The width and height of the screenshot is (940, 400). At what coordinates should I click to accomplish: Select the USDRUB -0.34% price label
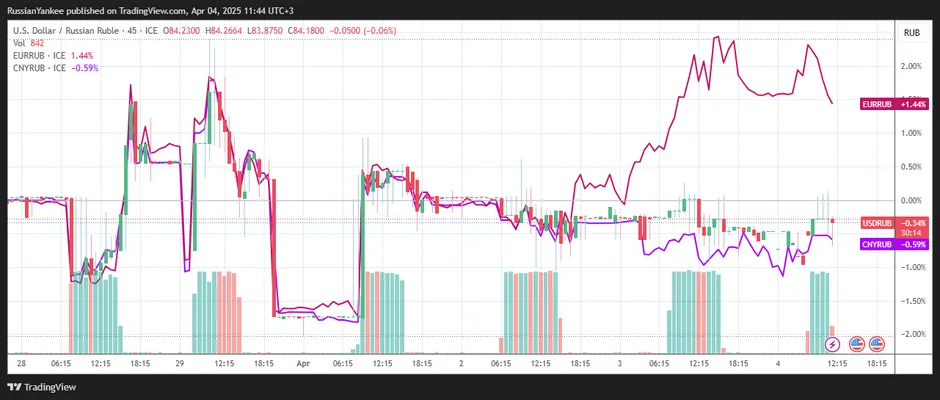894,222
